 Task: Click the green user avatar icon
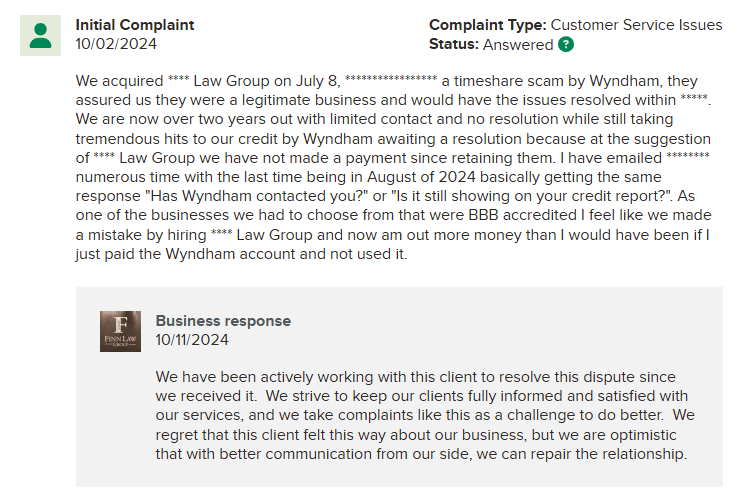tap(40, 35)
